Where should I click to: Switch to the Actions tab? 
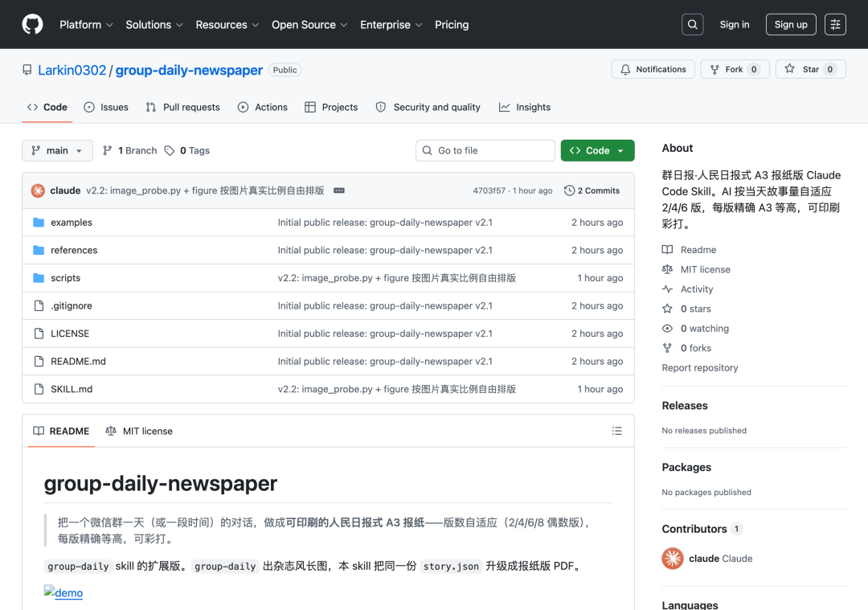click(x=262, y=108)
